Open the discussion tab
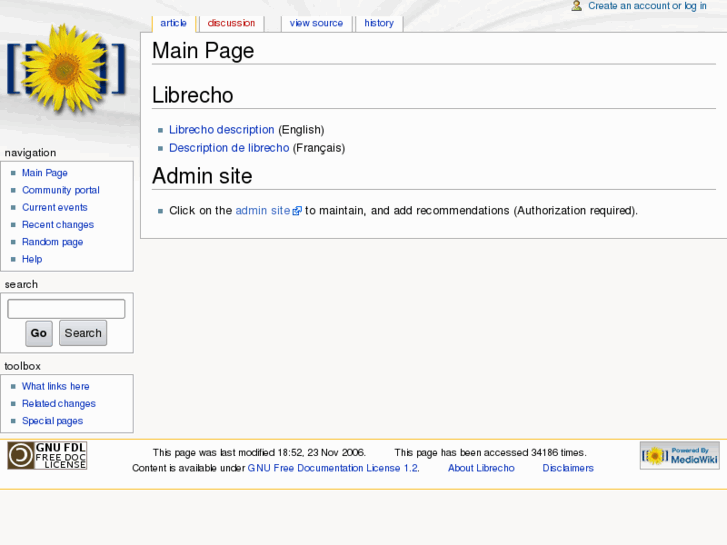 (x=231, y=23)
